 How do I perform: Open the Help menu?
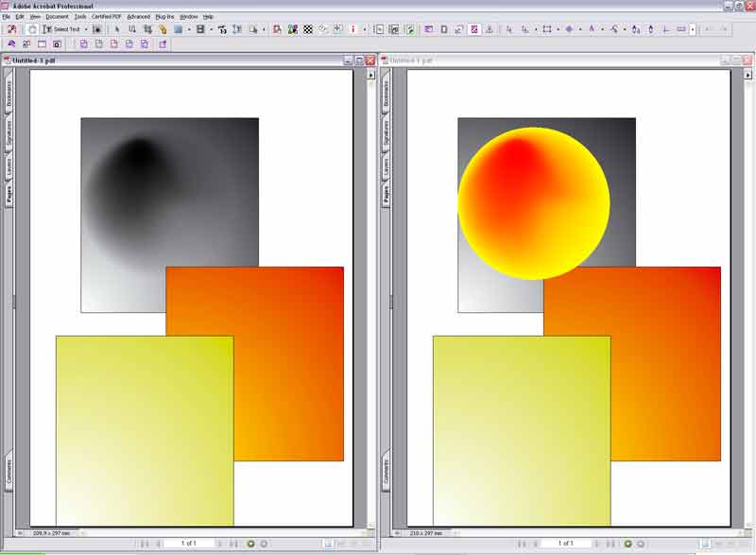click(x=208, y=17)
